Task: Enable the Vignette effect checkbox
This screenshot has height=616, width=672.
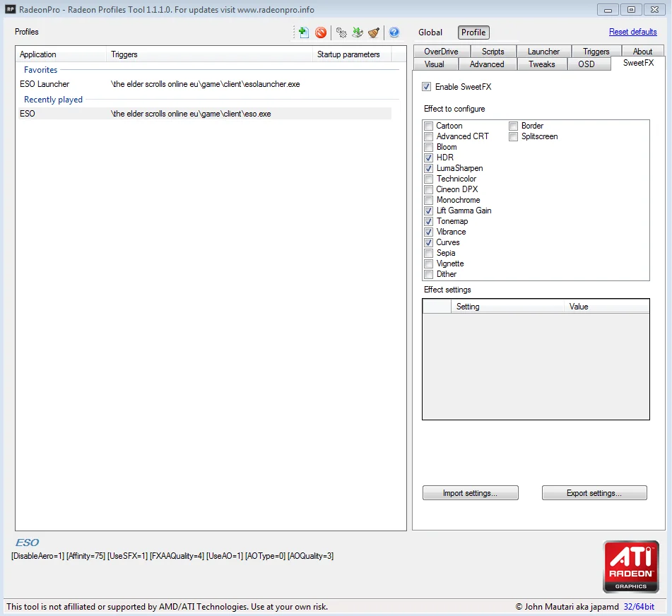Action: pyautogui.click(x=428, y=263)
